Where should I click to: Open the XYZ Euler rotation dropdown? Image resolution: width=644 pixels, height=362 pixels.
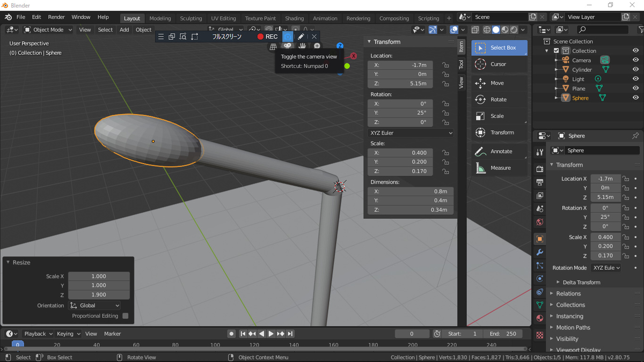411,133
